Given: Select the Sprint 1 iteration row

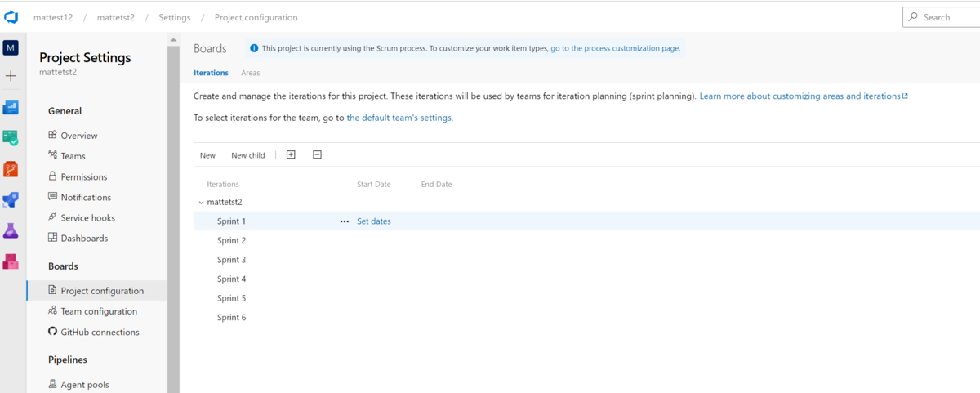Looking at the screenshot, I should (x=586, y=221).
